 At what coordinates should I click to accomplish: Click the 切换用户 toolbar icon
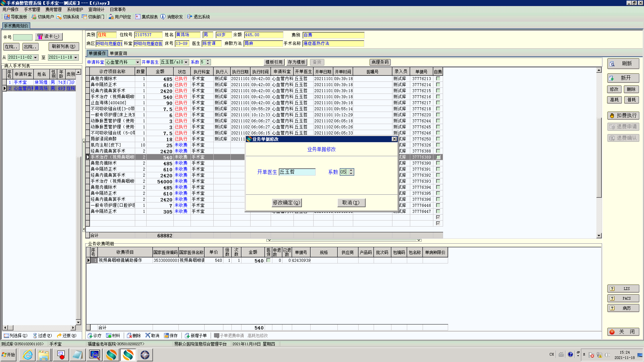(34, 17)
